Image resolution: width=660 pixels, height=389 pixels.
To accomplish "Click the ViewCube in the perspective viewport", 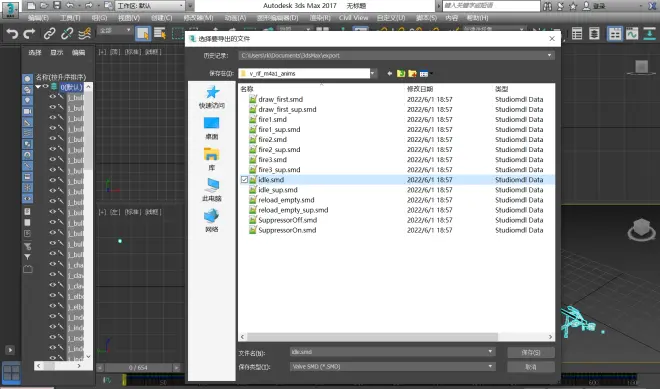I will pyautogui.click(x=641, y=230).
